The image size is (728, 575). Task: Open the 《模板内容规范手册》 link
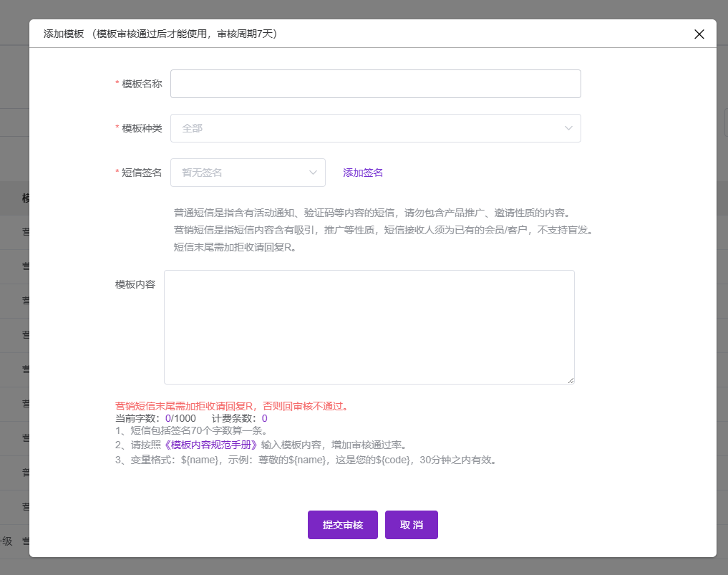coord(212,445)
